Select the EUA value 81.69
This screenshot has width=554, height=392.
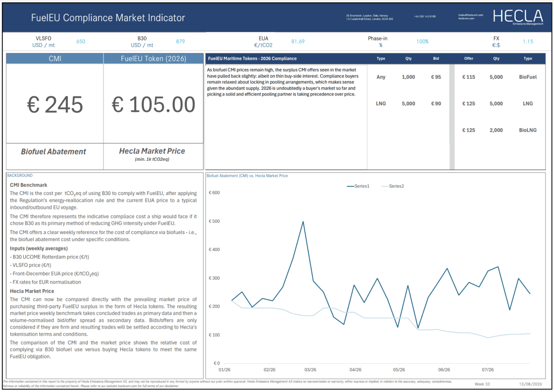[298, 41]
